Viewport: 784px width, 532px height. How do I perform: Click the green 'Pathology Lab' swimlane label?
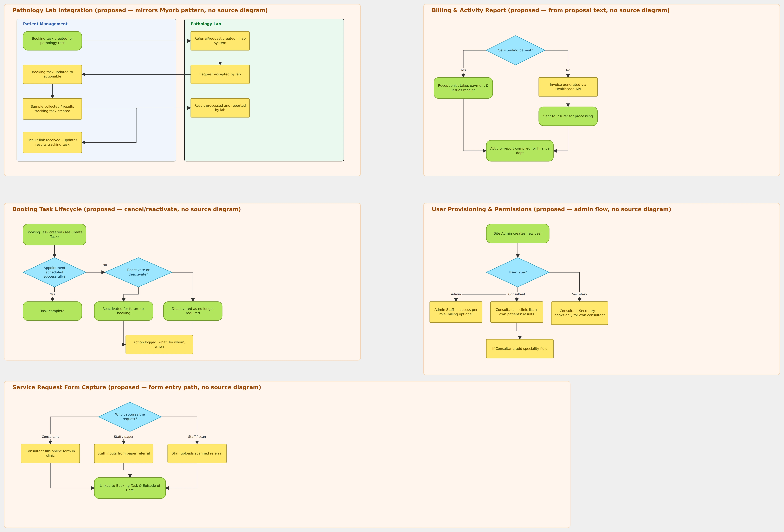[206, 24]
